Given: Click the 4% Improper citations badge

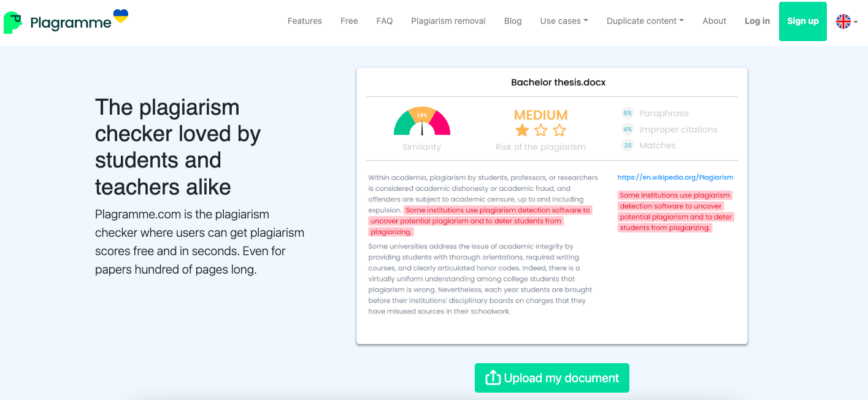Looking at the screenshot, I should (x=628, y=129).
